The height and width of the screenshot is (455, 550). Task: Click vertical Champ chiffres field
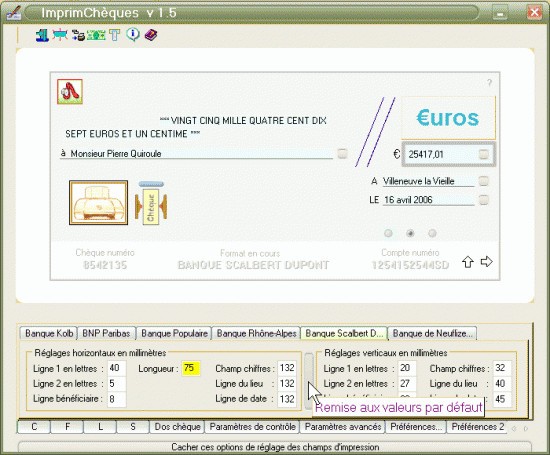[x=502, y=368]
